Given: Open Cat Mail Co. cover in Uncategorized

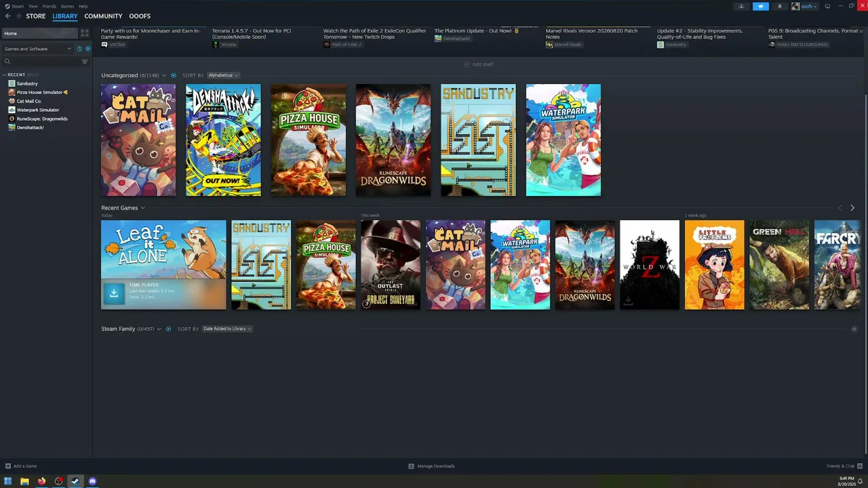Looking at the screenshot, I should tap(138, 140).
